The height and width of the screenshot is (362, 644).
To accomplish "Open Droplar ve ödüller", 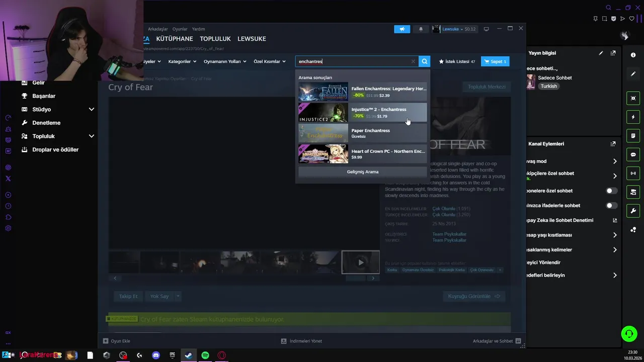I will [55, 150].
